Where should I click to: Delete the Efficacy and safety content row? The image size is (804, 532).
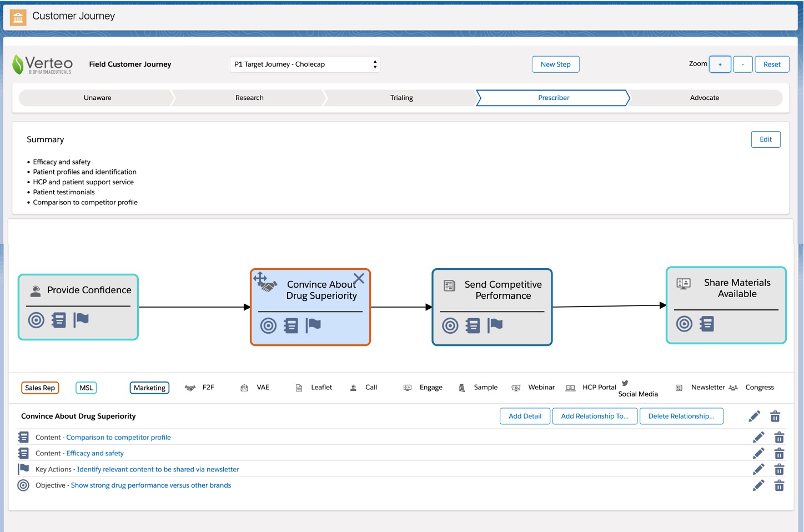tap(779, 454)
